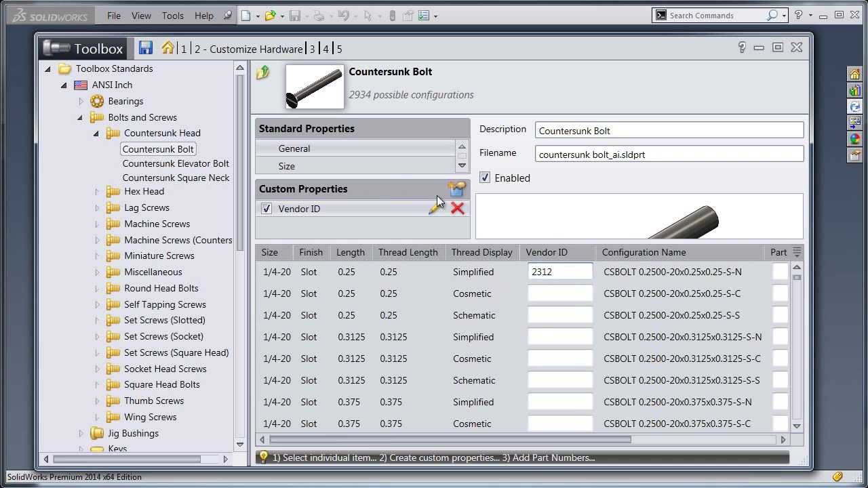Click the green up-folder icon beside thumbnail
This screenshot has width=868, height=488.
pos(263,73)
